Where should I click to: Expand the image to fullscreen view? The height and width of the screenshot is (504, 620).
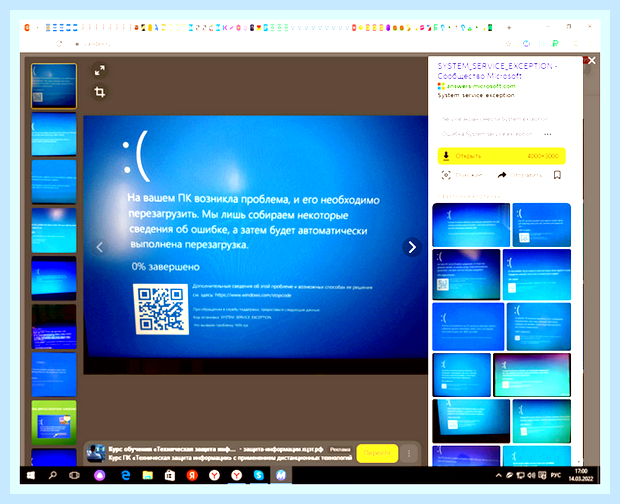[x=100, y=70]
